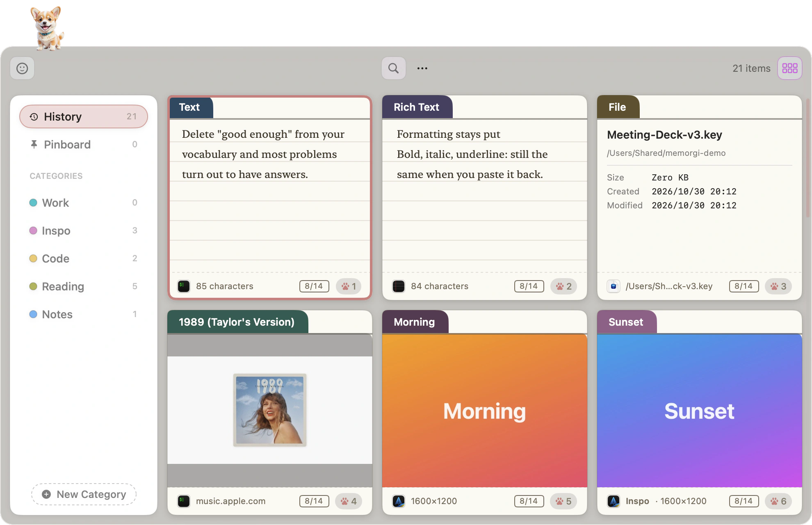Screen dimensions: 812x525
Task: Select the Inspo category
Action: pos(84,231)
